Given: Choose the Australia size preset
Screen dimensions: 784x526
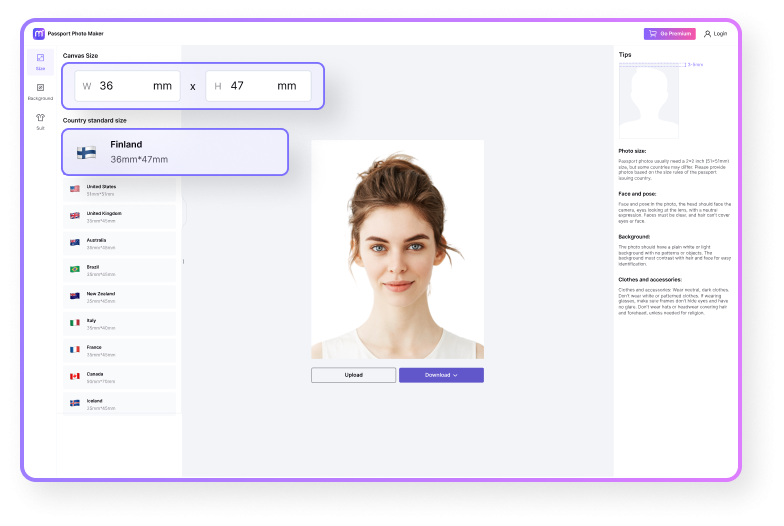Looking at the screenshot, I should coord(118,243).
